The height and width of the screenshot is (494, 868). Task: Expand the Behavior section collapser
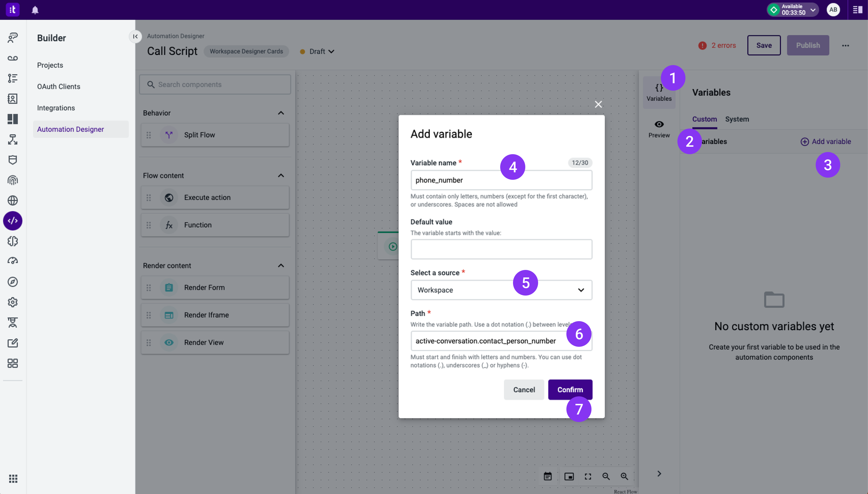point(281,113)
